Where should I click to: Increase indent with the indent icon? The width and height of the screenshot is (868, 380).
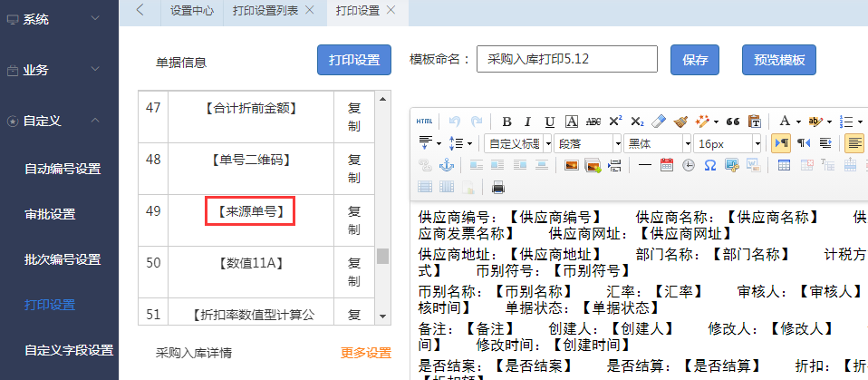pyautogui.click(x=826, y=143)
